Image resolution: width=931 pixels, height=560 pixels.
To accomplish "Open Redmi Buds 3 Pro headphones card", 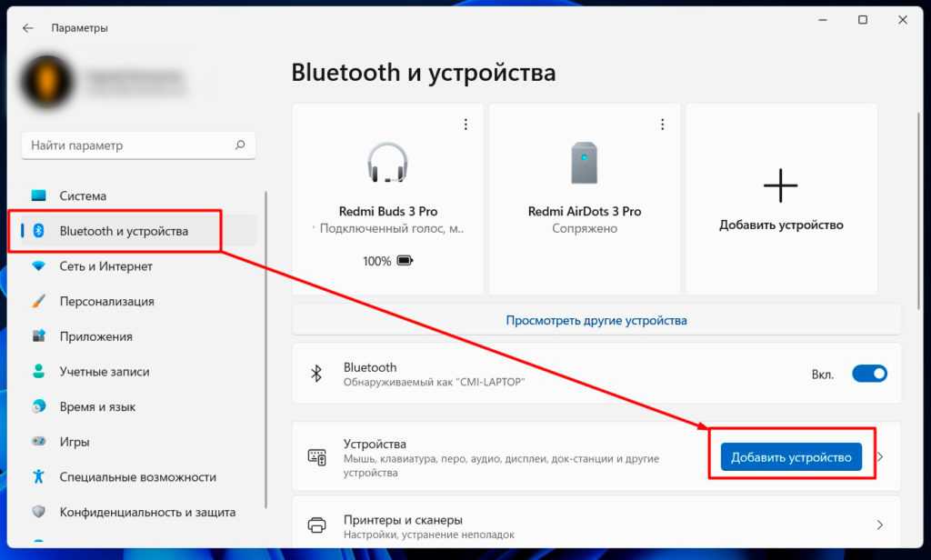I will (x=387, y=198).
